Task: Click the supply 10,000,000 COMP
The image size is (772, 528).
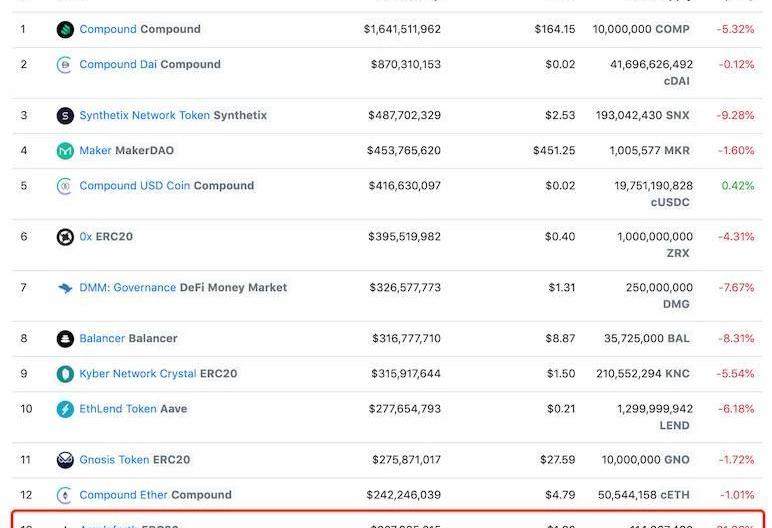Action: [641, 29]
